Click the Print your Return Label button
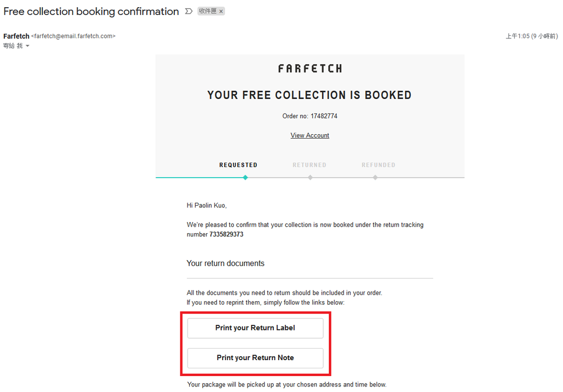 click(255, 328)
